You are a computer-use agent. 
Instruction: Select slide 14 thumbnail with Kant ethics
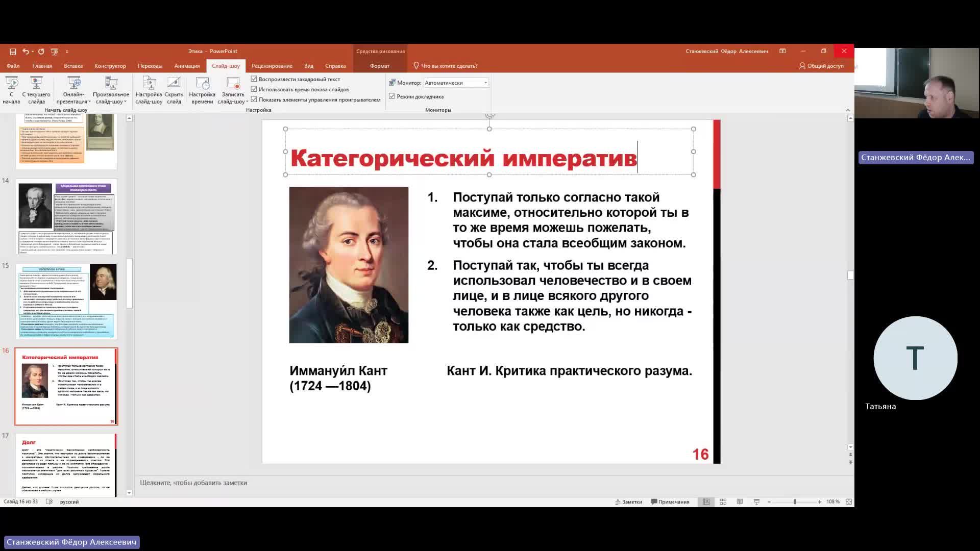tap(66, 216)
